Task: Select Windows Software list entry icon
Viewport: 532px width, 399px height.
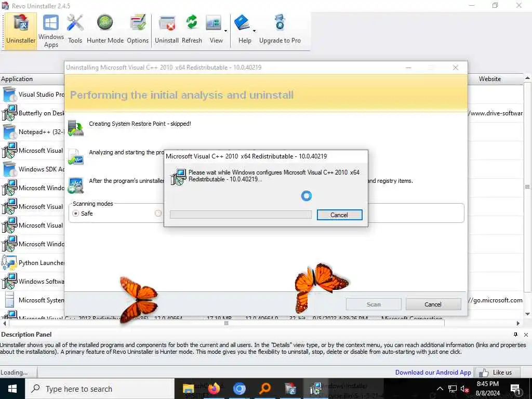Action: [x=9, y=281]
